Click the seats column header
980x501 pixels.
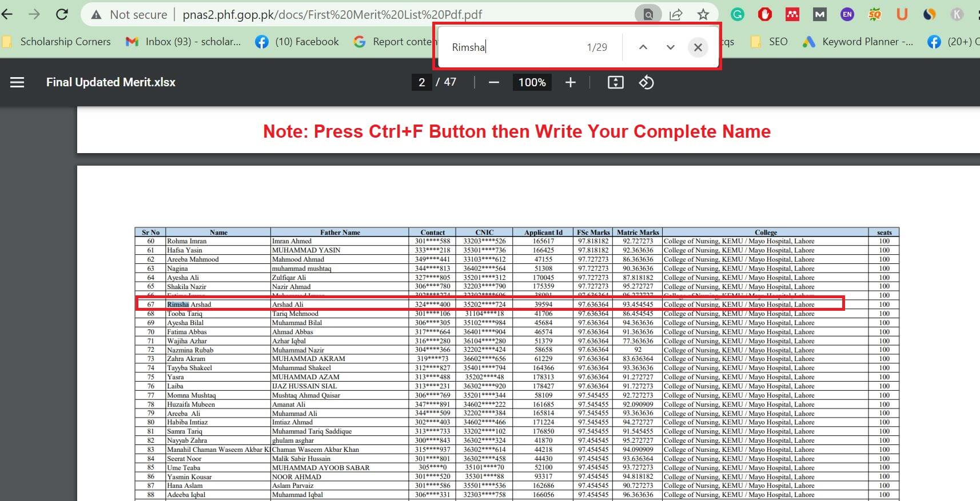(885, 233)
